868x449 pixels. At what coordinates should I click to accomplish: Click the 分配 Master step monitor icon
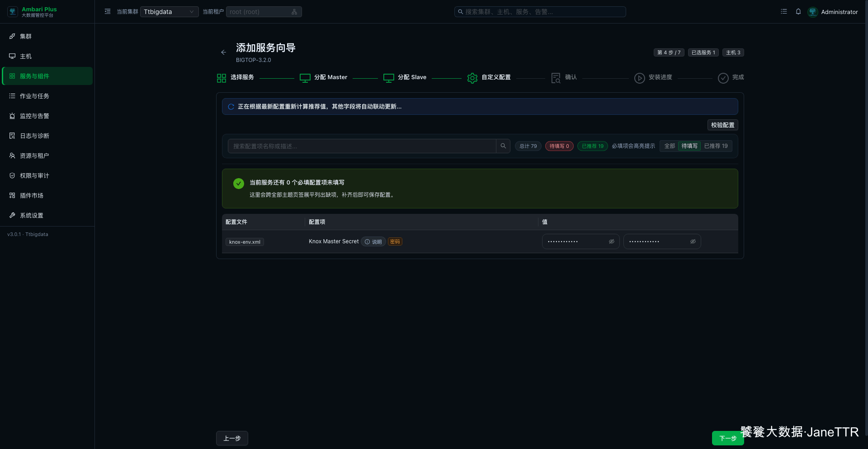point(305,78)
